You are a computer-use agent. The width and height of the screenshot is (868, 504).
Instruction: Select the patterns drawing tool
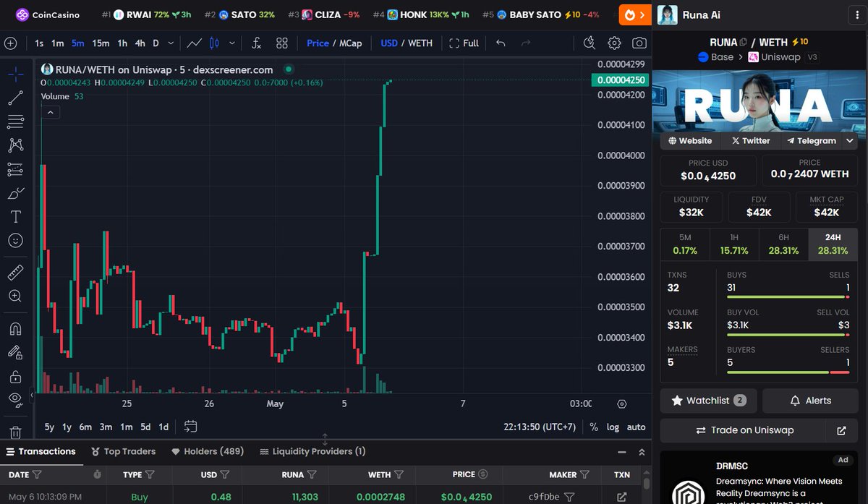click(x=15, y=145)
